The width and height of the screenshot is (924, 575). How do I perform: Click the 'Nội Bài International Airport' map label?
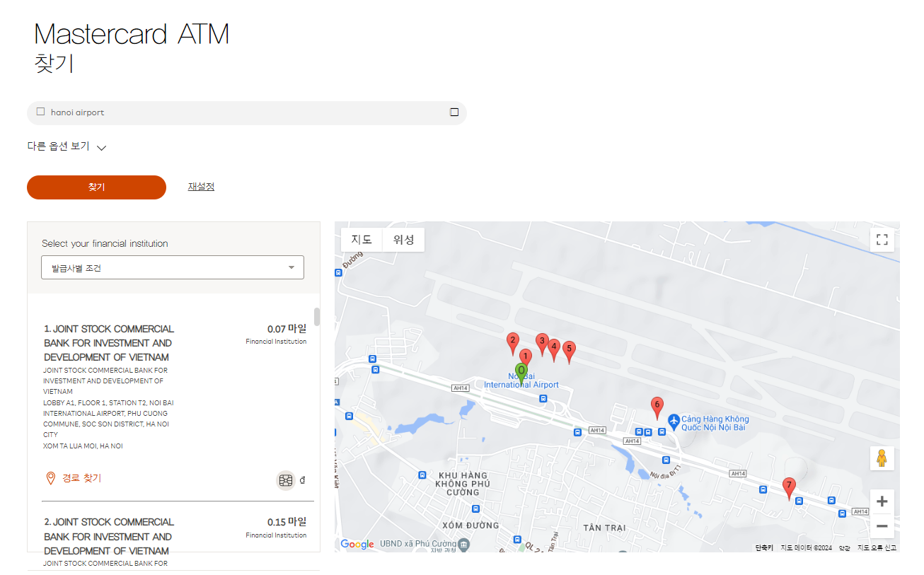pos(521,381)
